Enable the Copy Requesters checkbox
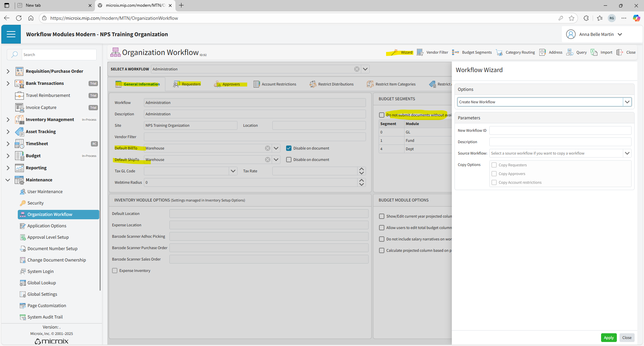 tap(494, 165)
